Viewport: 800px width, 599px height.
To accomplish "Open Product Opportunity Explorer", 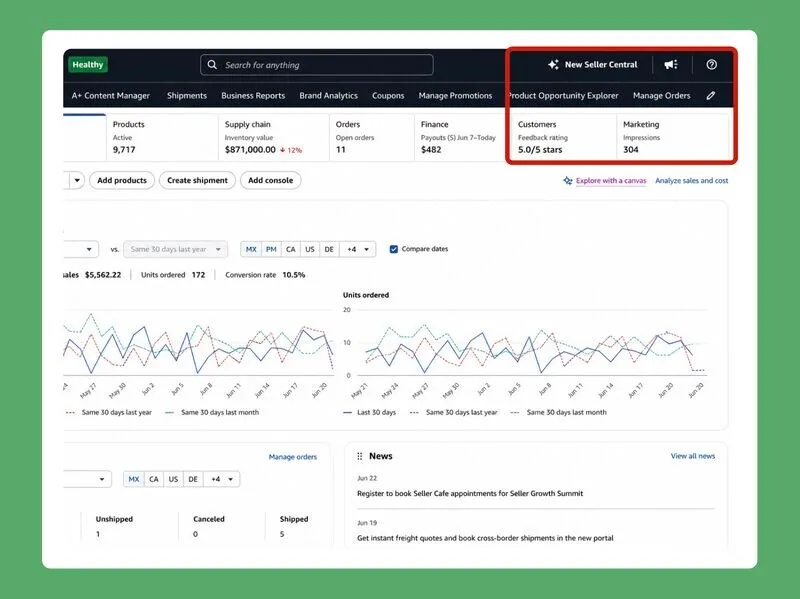I will (x=563, y=95).
